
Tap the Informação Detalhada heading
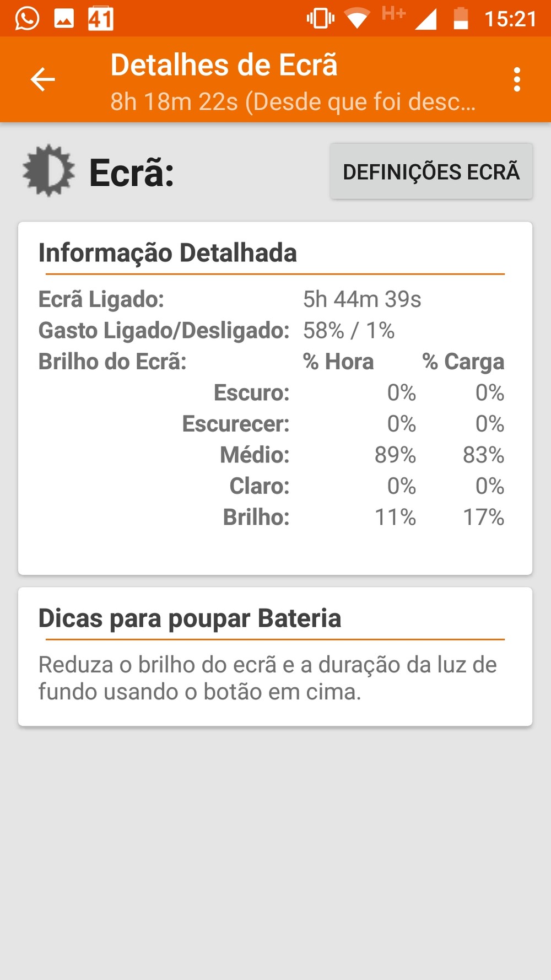168,253
